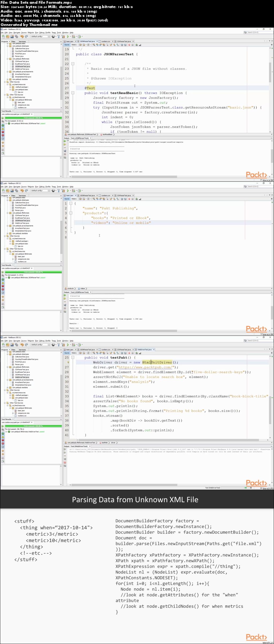This screenshot has width=274, height=644.
Task: Click Save All icon in JSONParserTest code frame
Action: click(17, 36)
